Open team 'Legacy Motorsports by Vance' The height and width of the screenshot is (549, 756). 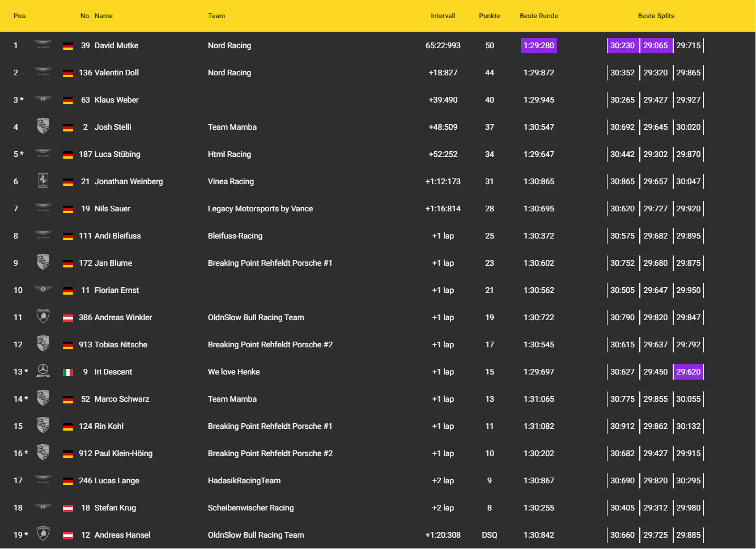tap(260, 208)
